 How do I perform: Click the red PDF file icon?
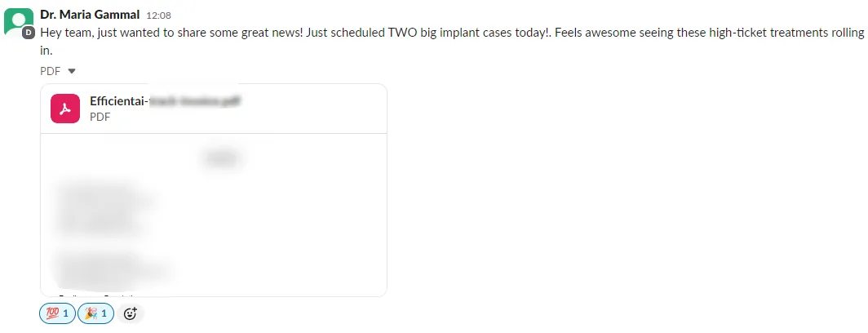click(65, 108)
